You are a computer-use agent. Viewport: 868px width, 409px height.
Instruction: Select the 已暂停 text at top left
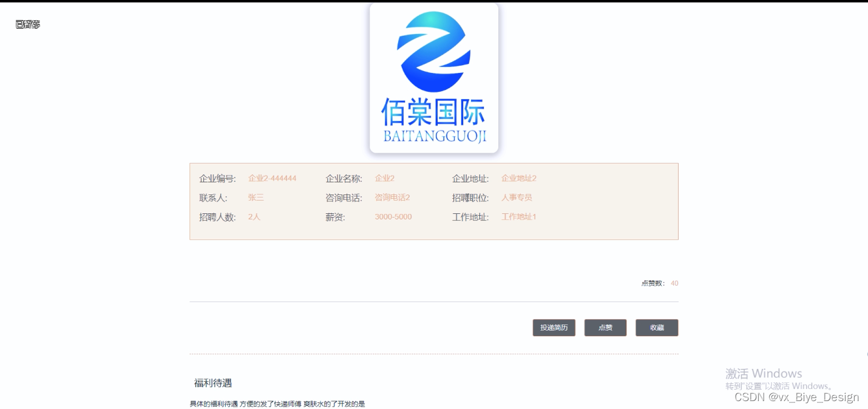28,24
